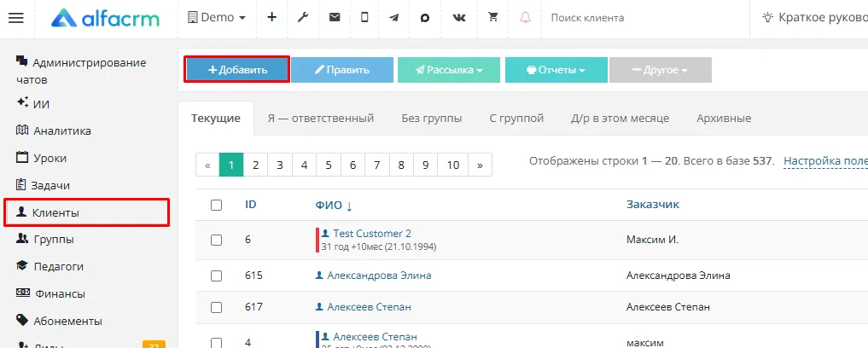Open Педагоги in sidebar
The image size is (868, 348).
(50, 267)
